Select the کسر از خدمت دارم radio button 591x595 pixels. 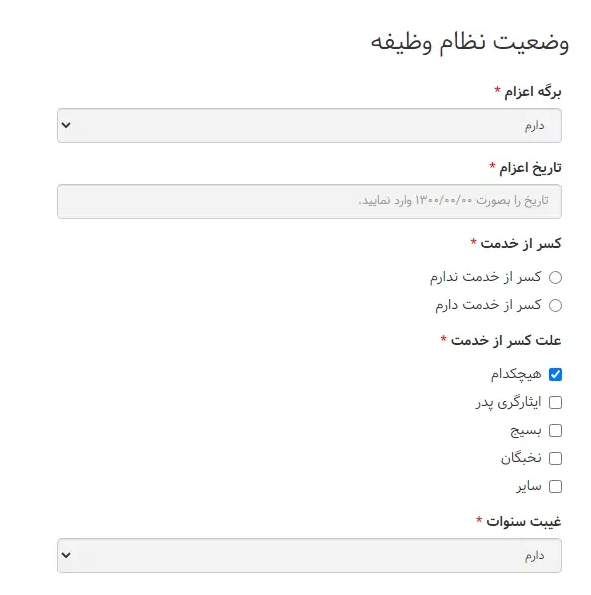tap(555, 305)
